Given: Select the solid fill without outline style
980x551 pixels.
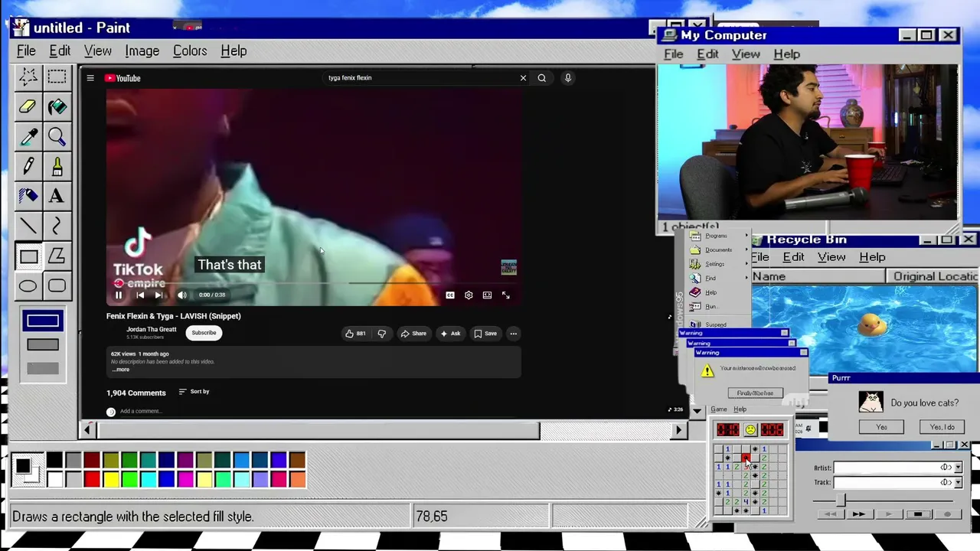Looking at the screenshot, I should (x=42, y=369).
